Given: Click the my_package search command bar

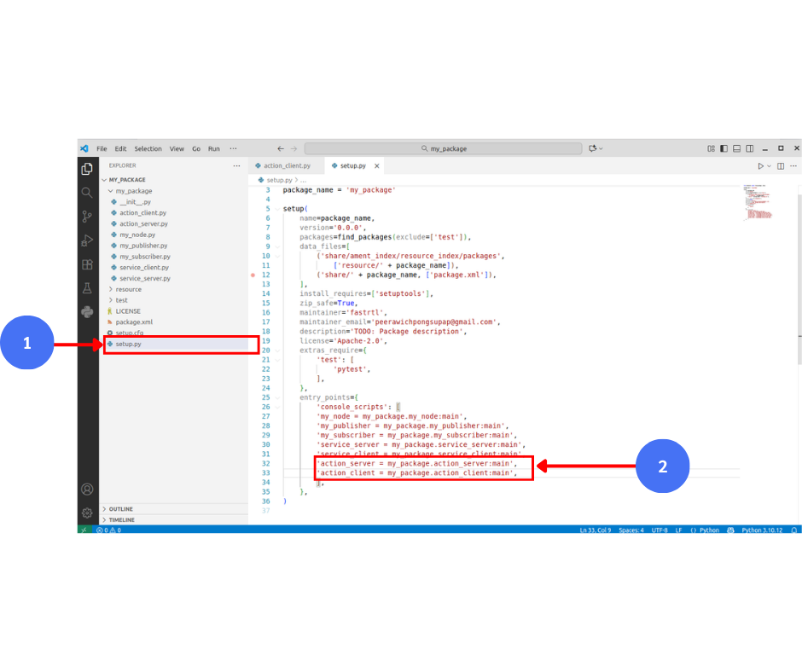Looking at the screenshot, I should tap(443, 148).
